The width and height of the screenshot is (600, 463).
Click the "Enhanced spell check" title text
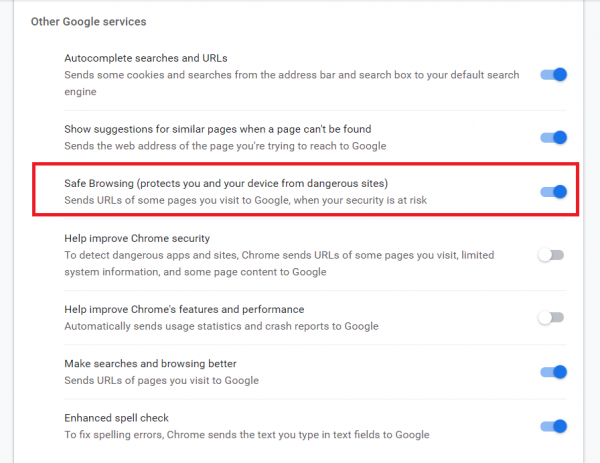[118, 418]
